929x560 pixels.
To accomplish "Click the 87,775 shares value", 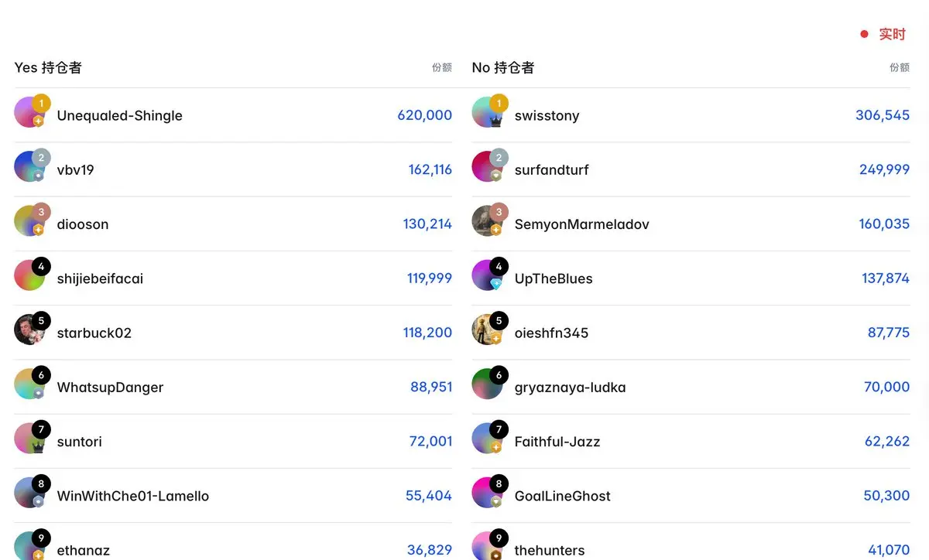I will [889, 333].
